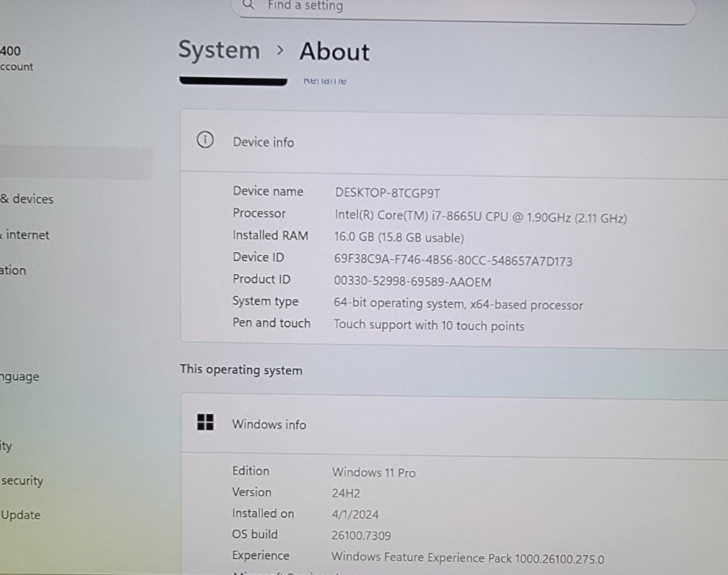Screen dimensions: 728x575
Task: Select the Product ID 00330-52998-69589-AAOEM
Action: coord(413,282)
